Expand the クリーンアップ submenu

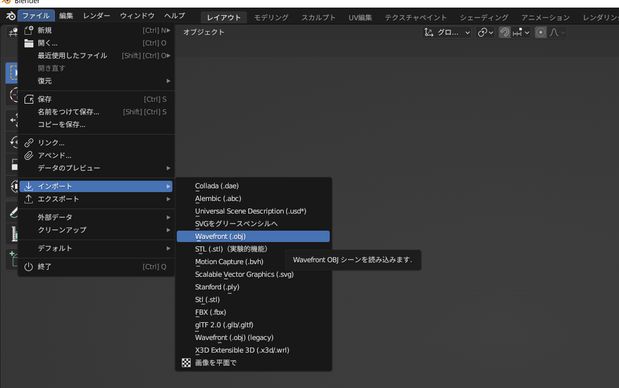pos(96,230)
